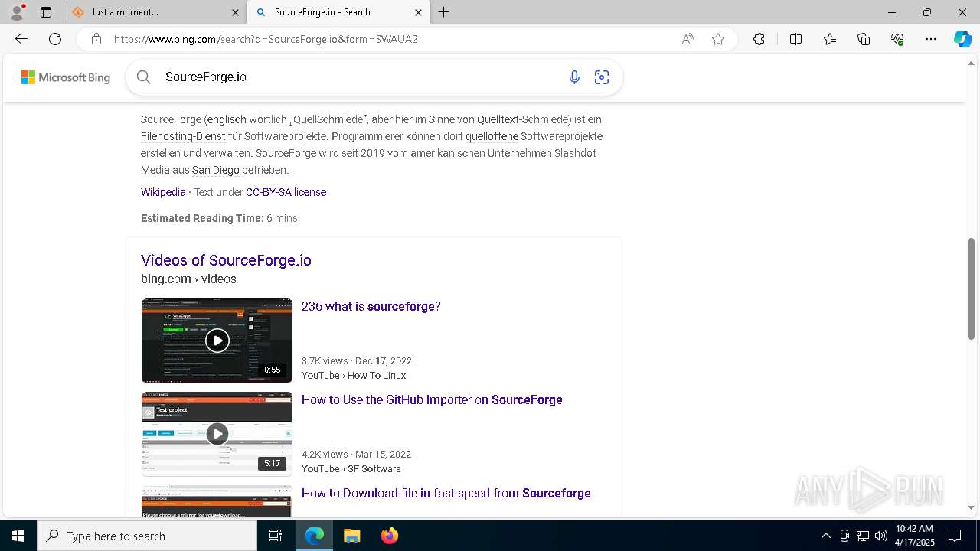Image resolution: width=980 pixels, height=551 pixels.
Task: Open the volume speaker tray icon
Action: (880, 536)
